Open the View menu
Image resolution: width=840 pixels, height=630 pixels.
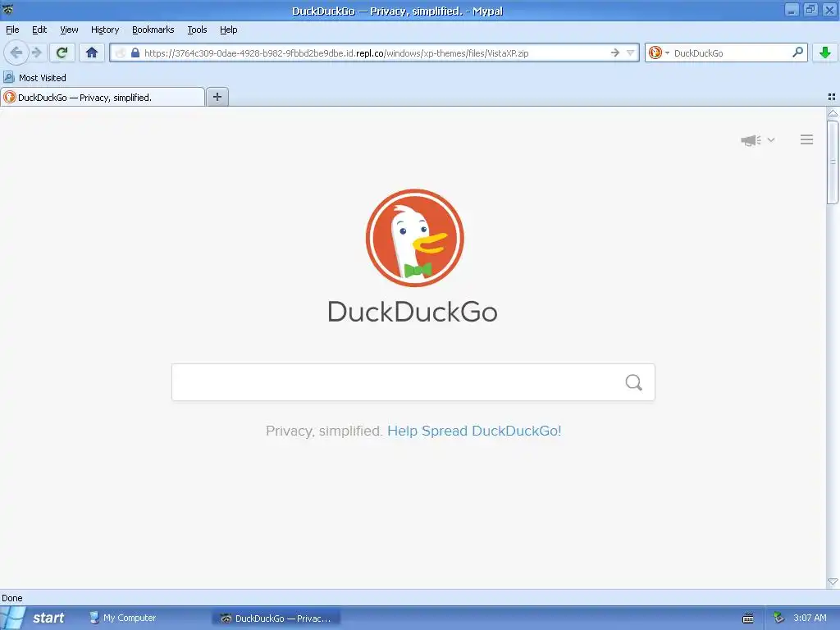[69, 30]
